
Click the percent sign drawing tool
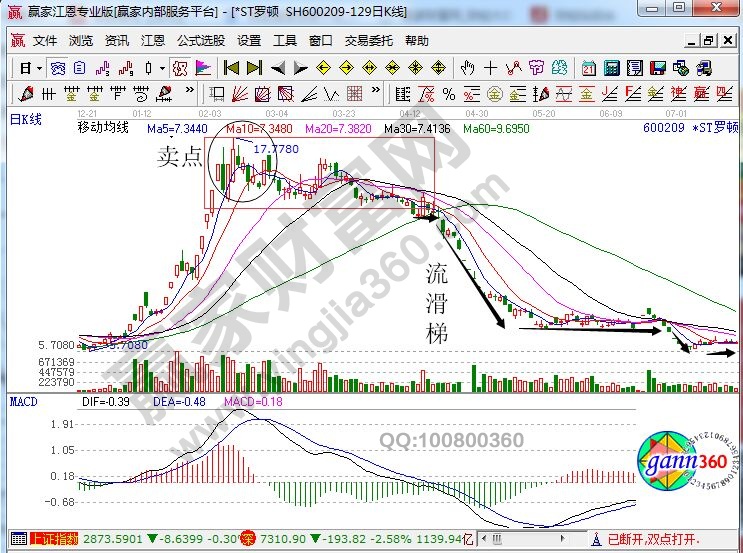coord(449,93)
